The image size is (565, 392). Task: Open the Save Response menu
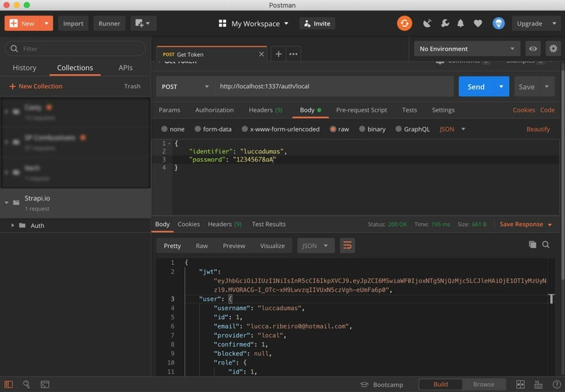[525, 224]
